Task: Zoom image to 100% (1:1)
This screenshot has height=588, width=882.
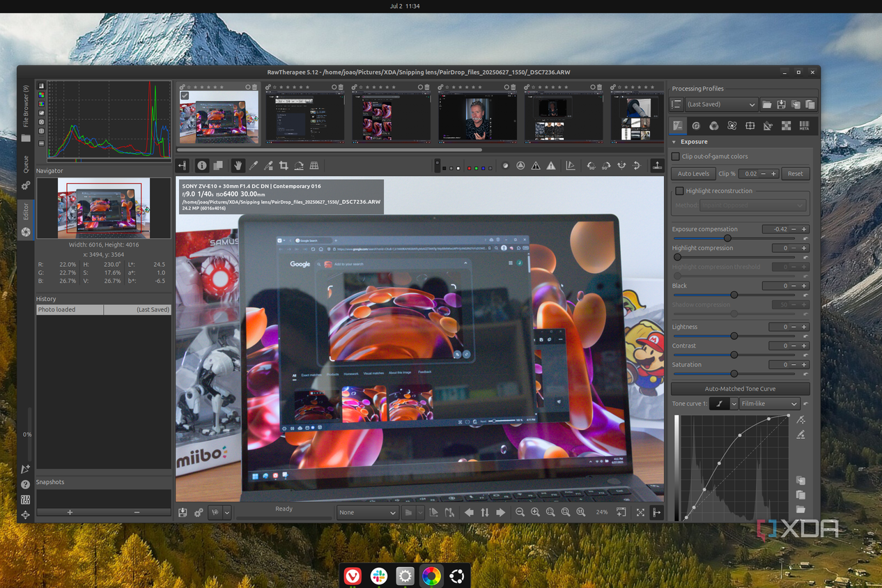Action: (x=581, y=512)
